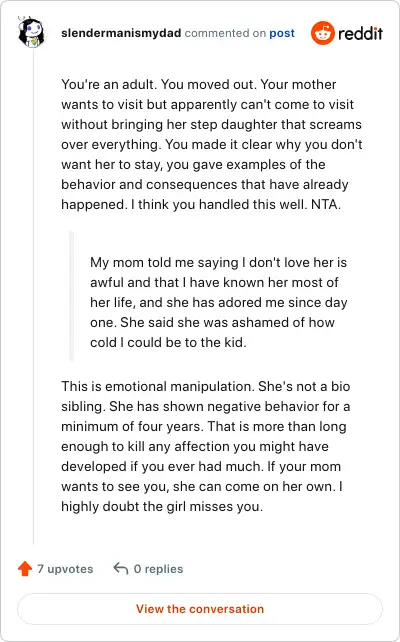This screenshot has width=400, height=642.
Task: Click the "0 replies" count
Action: click(x=158, y=569)
